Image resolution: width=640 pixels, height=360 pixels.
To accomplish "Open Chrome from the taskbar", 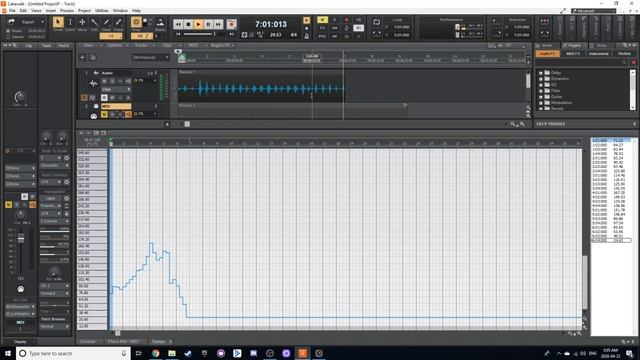I will point(155,353).
